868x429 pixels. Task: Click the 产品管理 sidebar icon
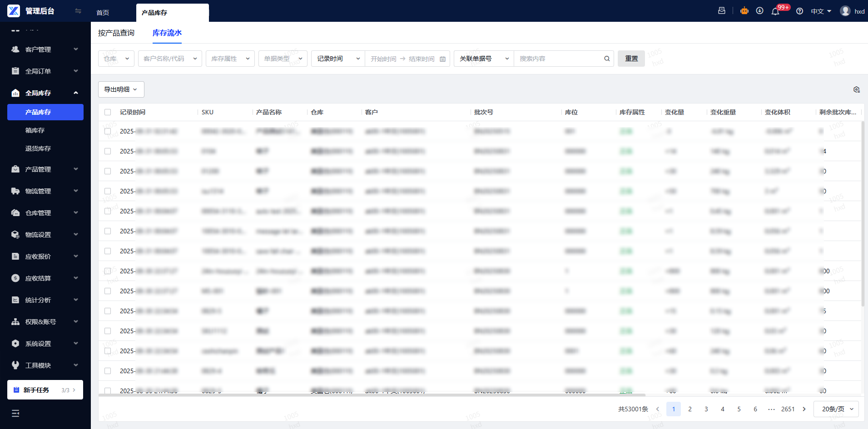point(15,169)
